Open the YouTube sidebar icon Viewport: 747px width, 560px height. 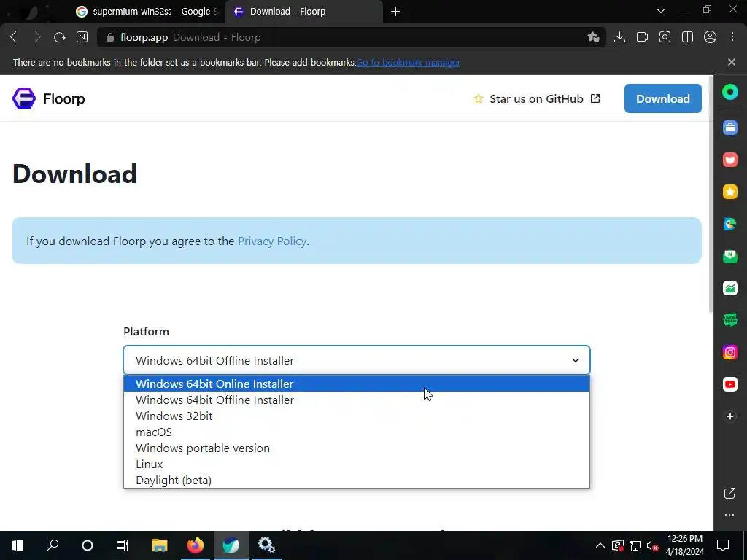pos(729,384)
